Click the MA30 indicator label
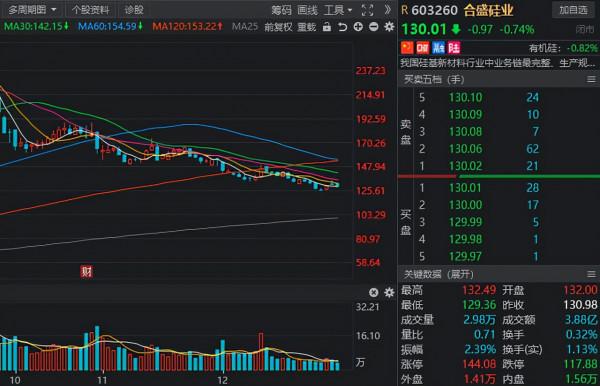 pyautogui.click(x=36, y=26)
